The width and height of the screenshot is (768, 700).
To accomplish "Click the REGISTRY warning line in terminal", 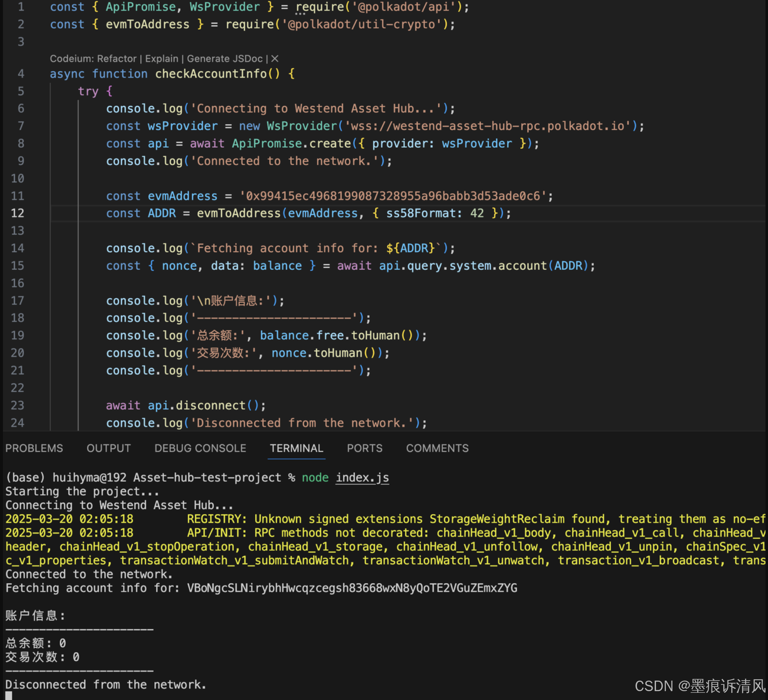I will [385, 519].
